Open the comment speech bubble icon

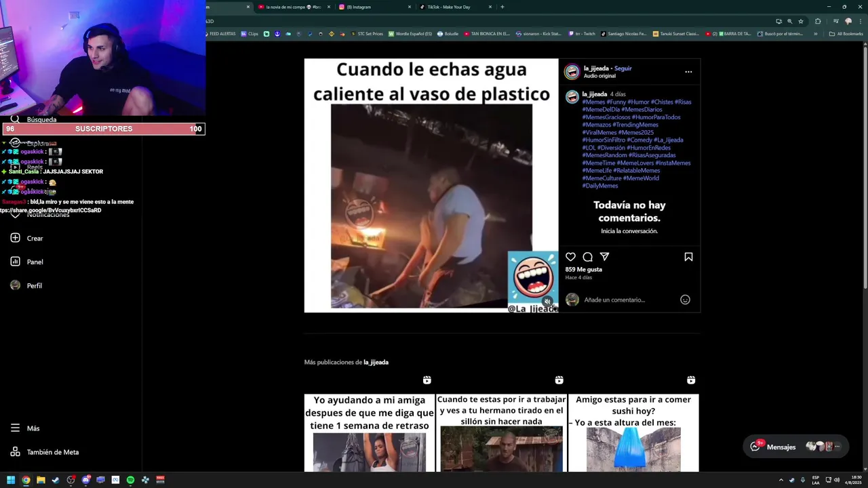588,257
